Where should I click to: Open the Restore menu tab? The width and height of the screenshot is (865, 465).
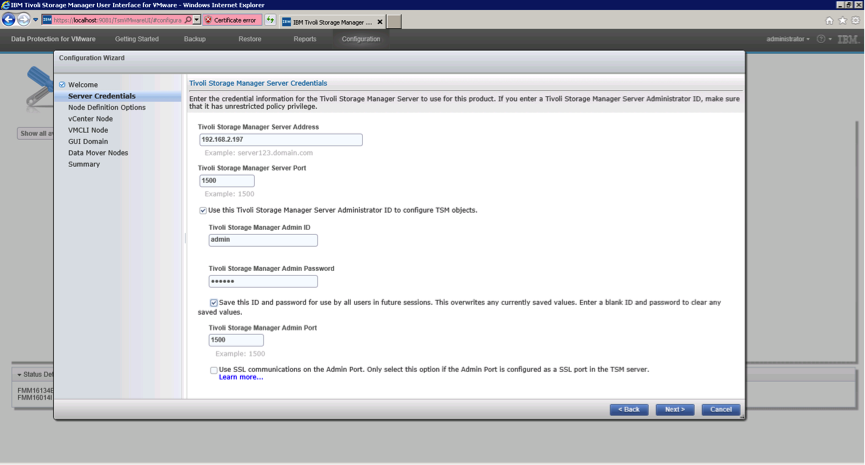click(x=250, y=39)
